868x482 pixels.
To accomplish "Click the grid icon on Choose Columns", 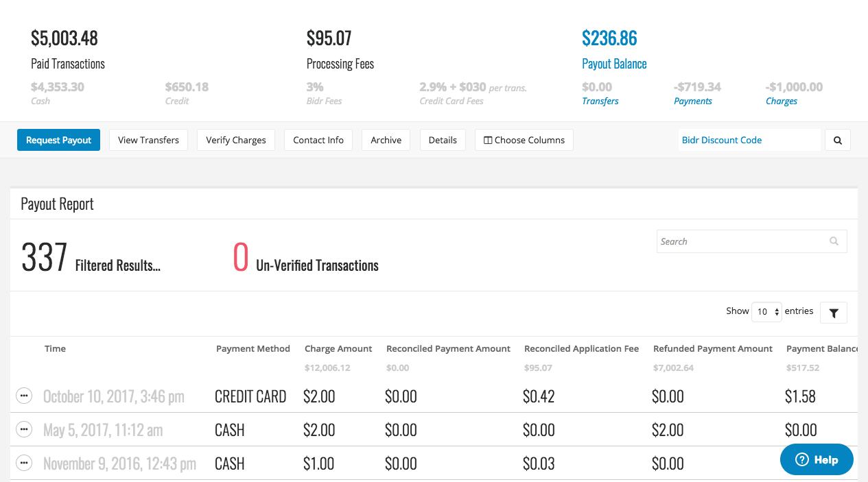I will 486,140.
